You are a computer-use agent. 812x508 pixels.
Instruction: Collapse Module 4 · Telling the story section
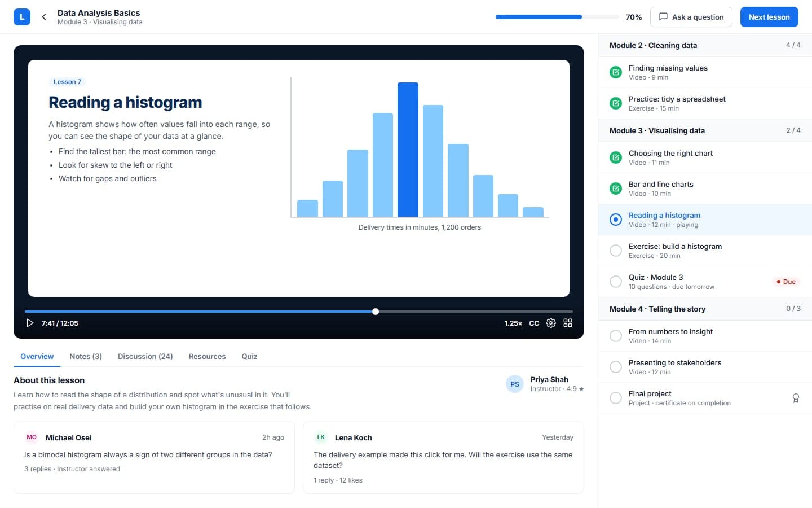(x=705, y=309)
